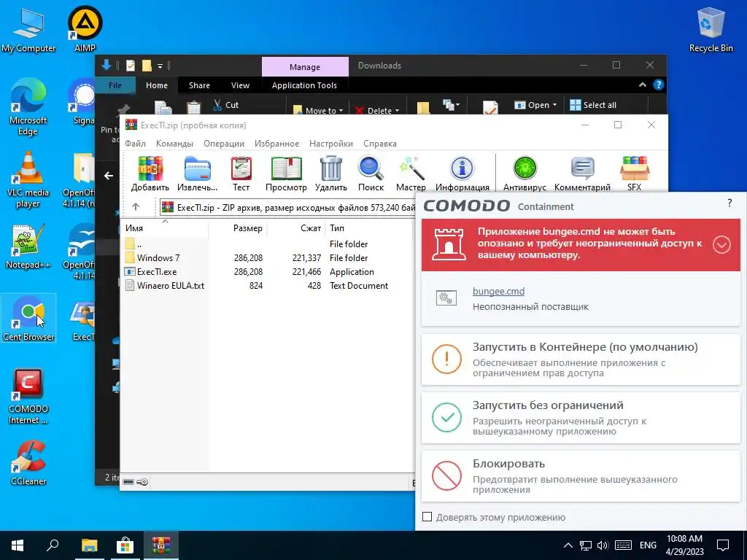
Task: Select the Windows 7 folder row
Action: pos(158,257)
